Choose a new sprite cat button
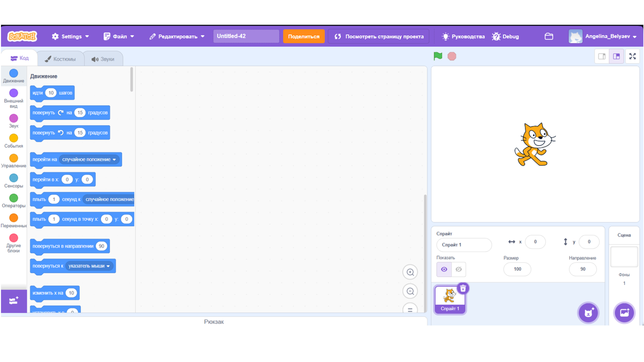The image size is (644, 362). (x=588, y=313)
